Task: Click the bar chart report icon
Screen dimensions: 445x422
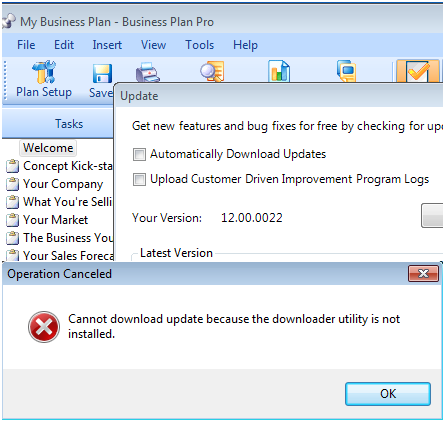Action: 279,71
